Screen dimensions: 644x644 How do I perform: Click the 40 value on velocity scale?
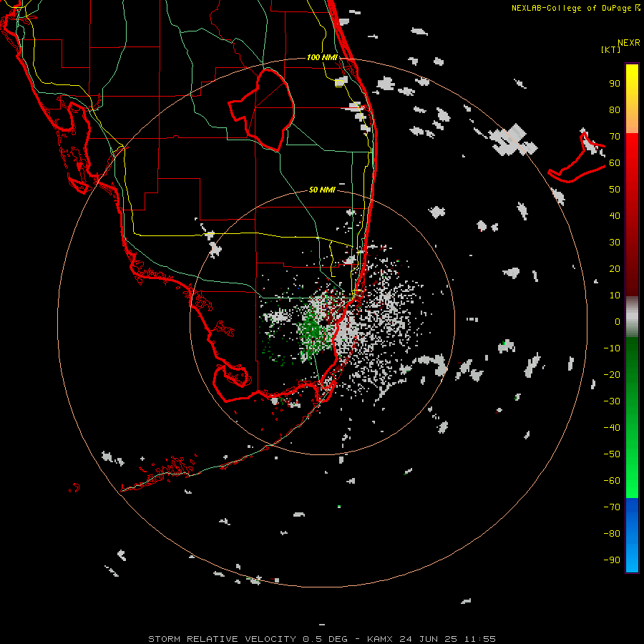[x=615, y=215]
